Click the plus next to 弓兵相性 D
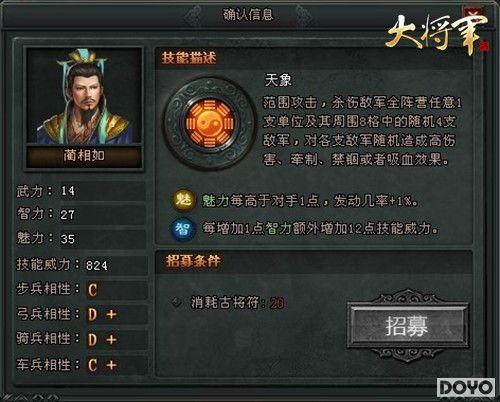 [111, 314]
